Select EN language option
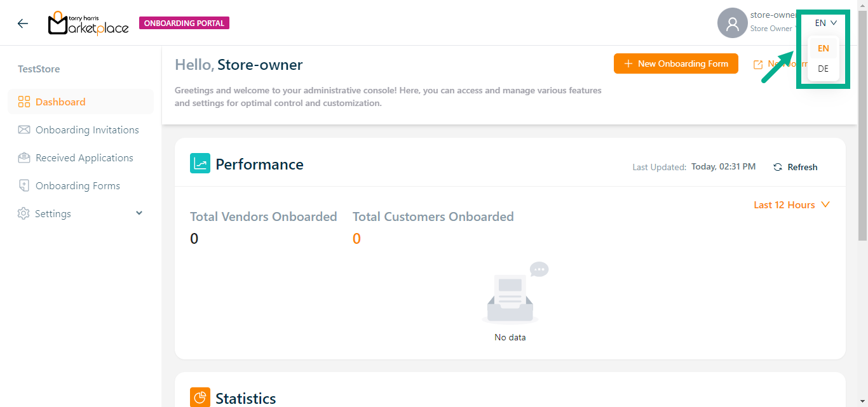 (823, 48)
